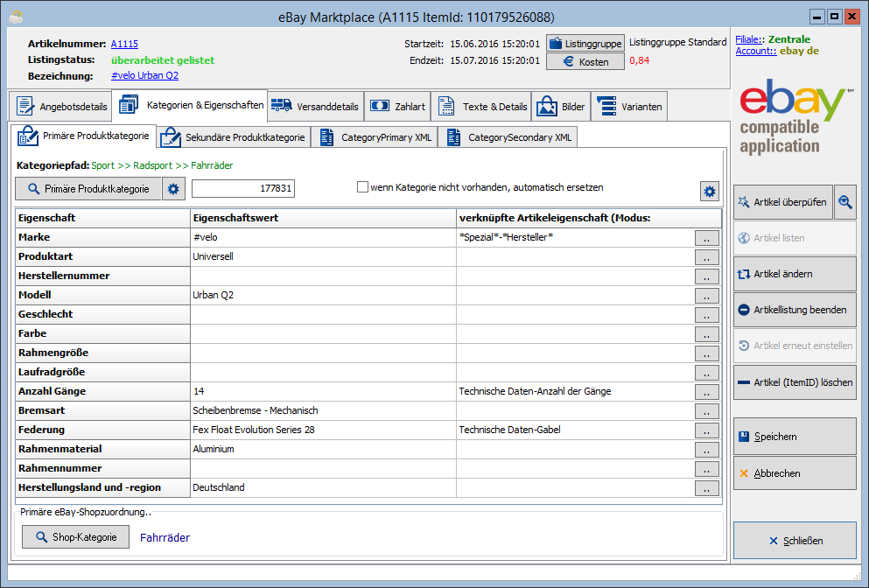Click the '..' button in Rahmennummer row
Viewport: 869px width, 588px height.
[706, 469]
